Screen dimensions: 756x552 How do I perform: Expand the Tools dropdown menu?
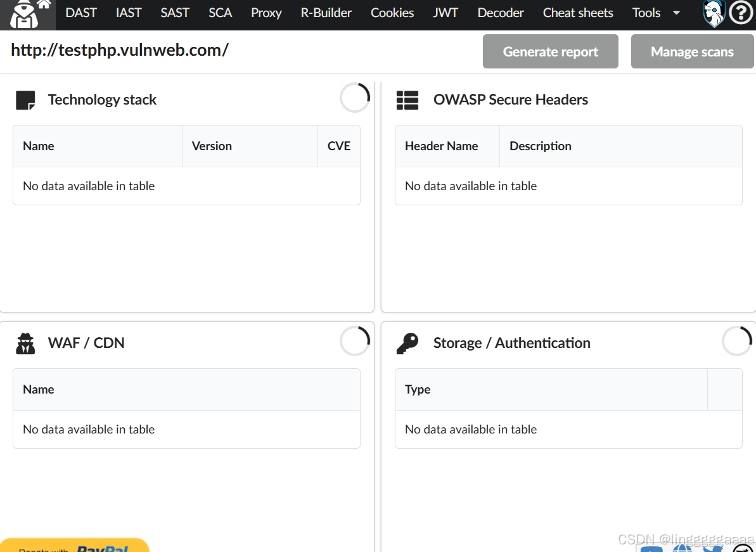pyautogui.click(x=657, y=13)
